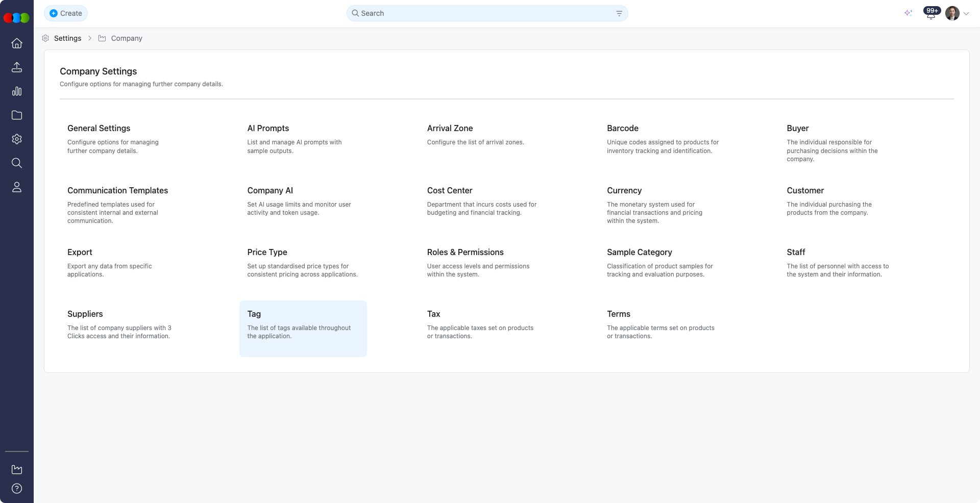Open help via the question mark icon
The width and height of the screenshot is (980, 503).
click(17, 488)
